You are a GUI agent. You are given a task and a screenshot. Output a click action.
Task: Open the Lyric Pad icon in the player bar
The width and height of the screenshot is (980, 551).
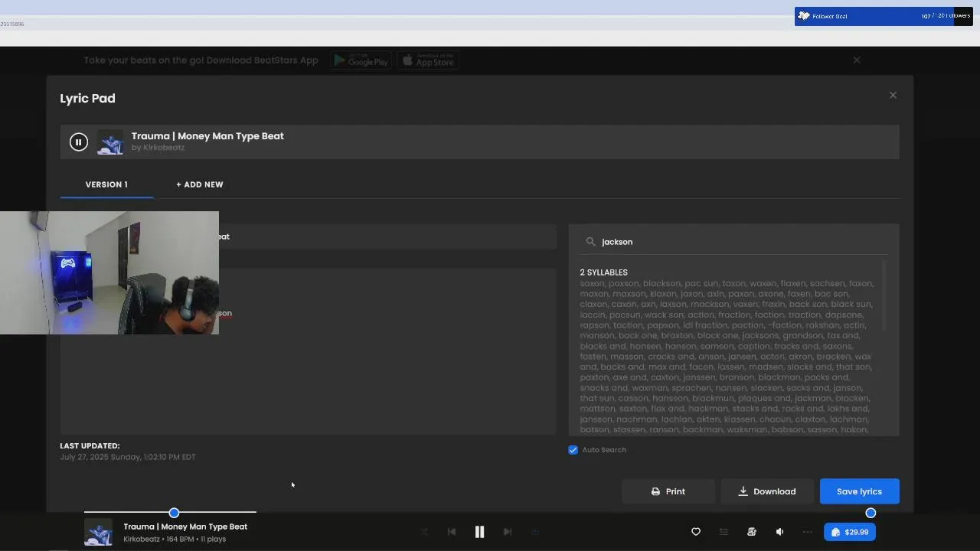(x=751, y=532)
